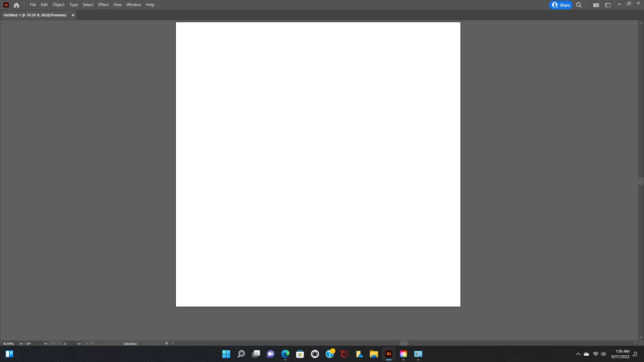Close the Untitled-1 document tab

(x=73, y=15)
